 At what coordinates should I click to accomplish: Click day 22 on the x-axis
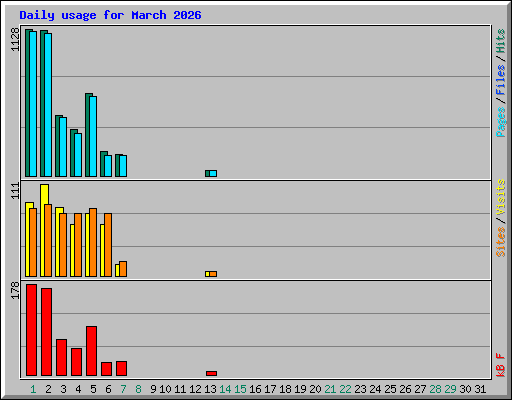tap(345, 389)
